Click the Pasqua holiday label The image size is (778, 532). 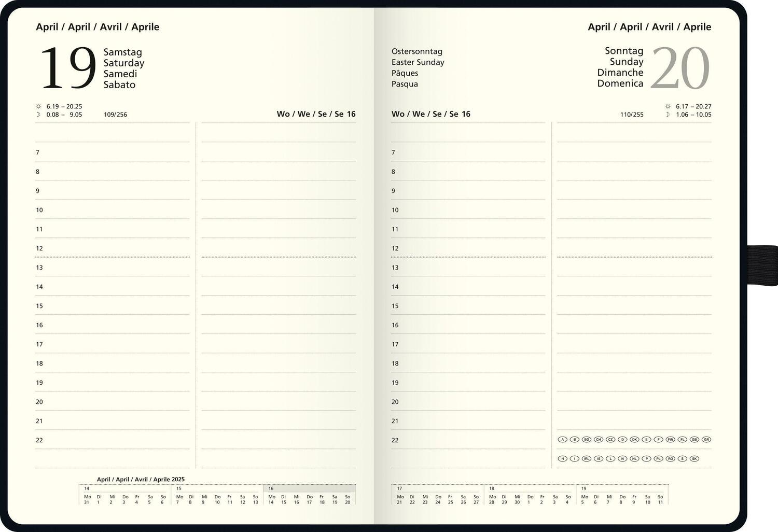[x=405, y=84]
